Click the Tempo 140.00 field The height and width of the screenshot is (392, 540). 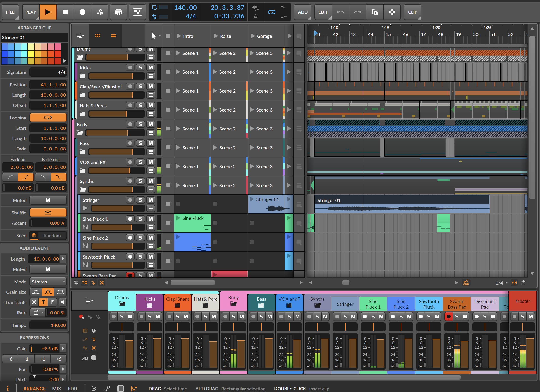click(x=48, y=325)
